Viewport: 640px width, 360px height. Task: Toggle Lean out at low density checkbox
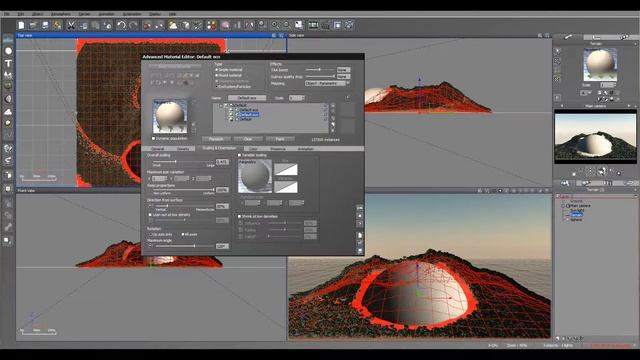pos(150,215)
